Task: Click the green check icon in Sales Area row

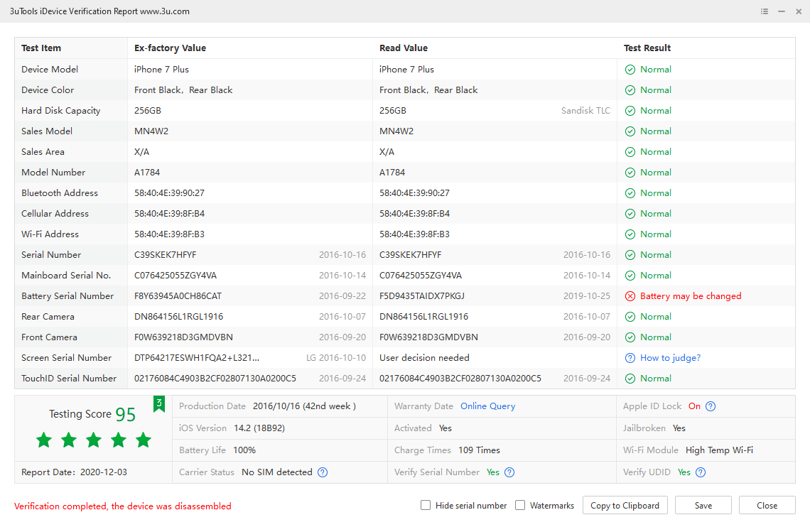Action: pyautogui.click(x=630, y=153)
